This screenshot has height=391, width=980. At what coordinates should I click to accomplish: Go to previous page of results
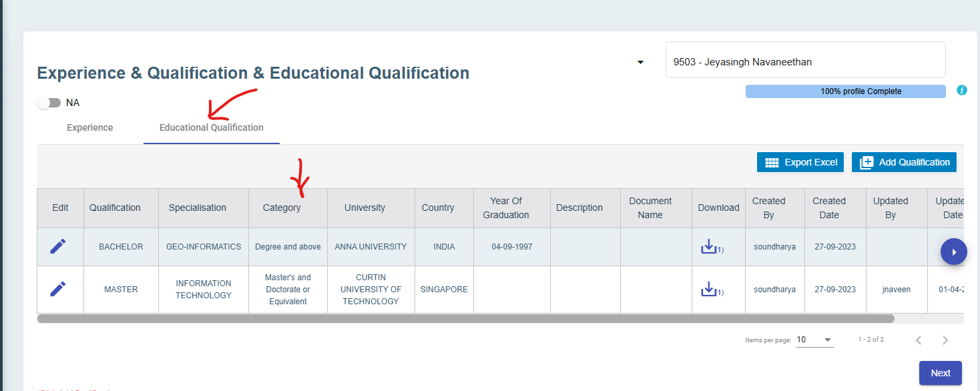[918, 340]
